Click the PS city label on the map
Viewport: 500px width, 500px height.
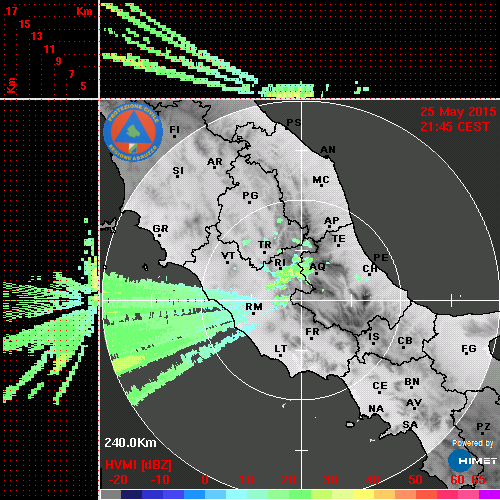[294, 123]
